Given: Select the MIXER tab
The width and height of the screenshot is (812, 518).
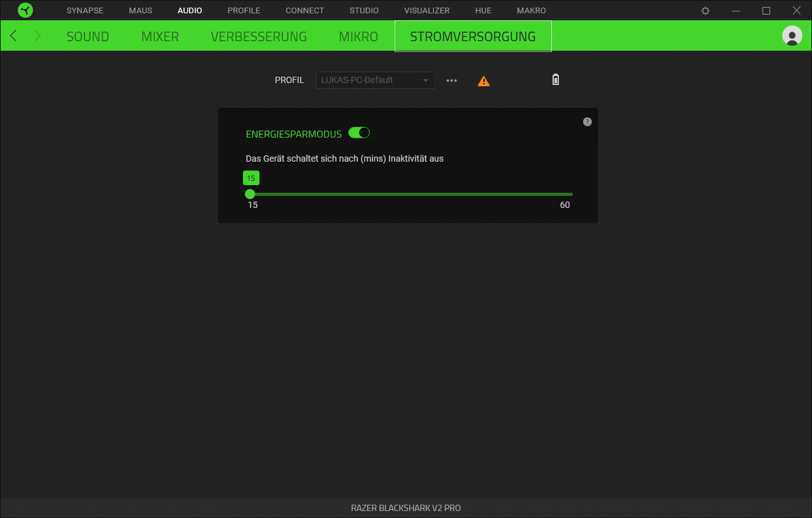Looking at the screenshot, I should click(x=160, y=37).
